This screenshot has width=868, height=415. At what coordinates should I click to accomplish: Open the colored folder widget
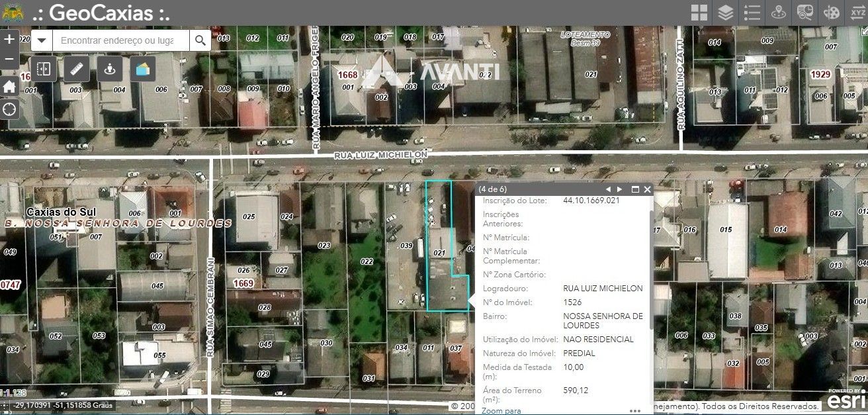point(143,68)
